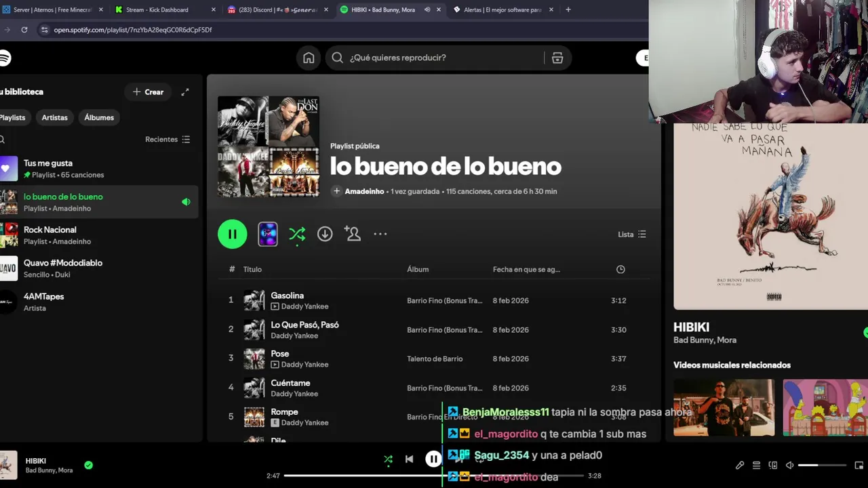868x488 pixels.
Task: Open Lista view options dropdown
Action: (631, 235)
